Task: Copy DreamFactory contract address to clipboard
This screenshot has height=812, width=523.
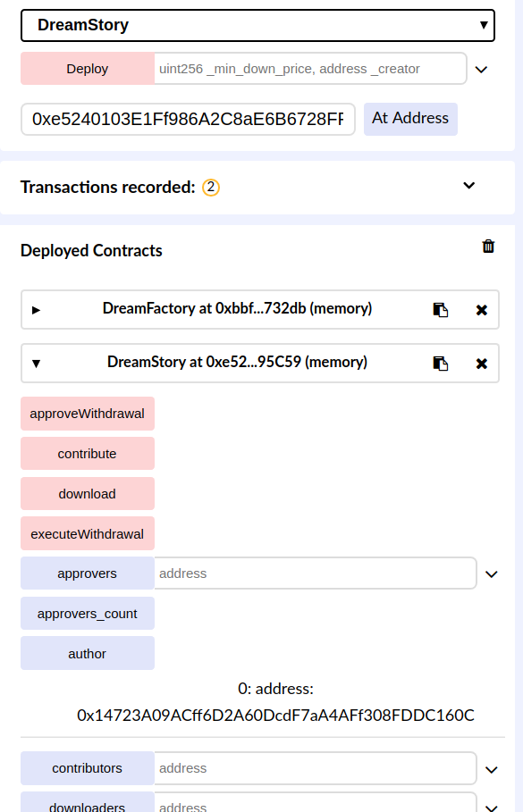Action: pyautogui.click(x=440, y=310)
